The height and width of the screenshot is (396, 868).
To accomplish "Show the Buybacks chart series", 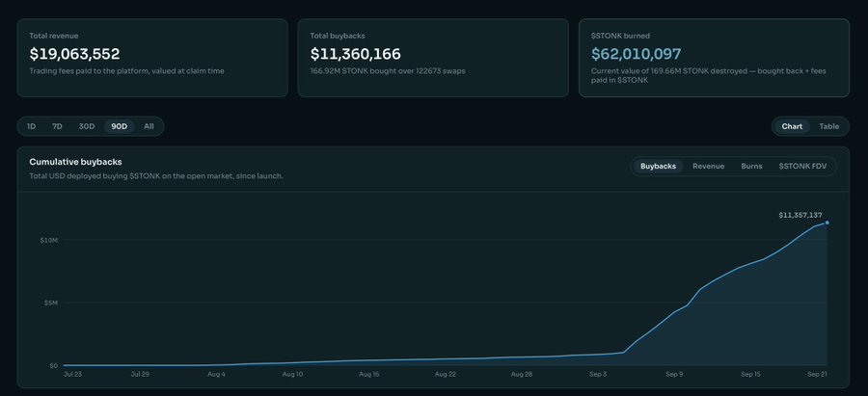I will pyautogui.click(x=658, y=166).
